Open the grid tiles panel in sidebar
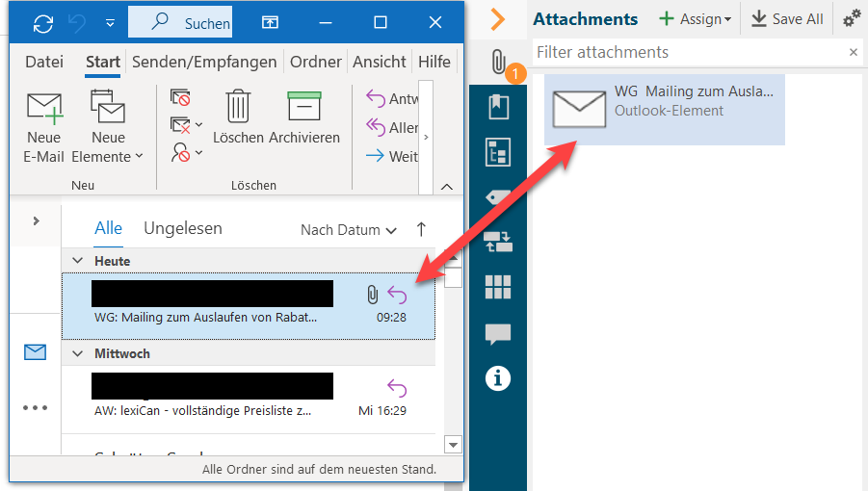This screenshot has height=491, width=868. 498,287
